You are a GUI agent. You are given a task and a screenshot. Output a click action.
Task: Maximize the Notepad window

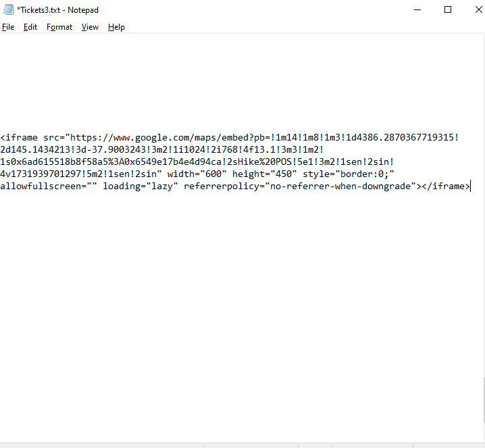pos(448,9)
